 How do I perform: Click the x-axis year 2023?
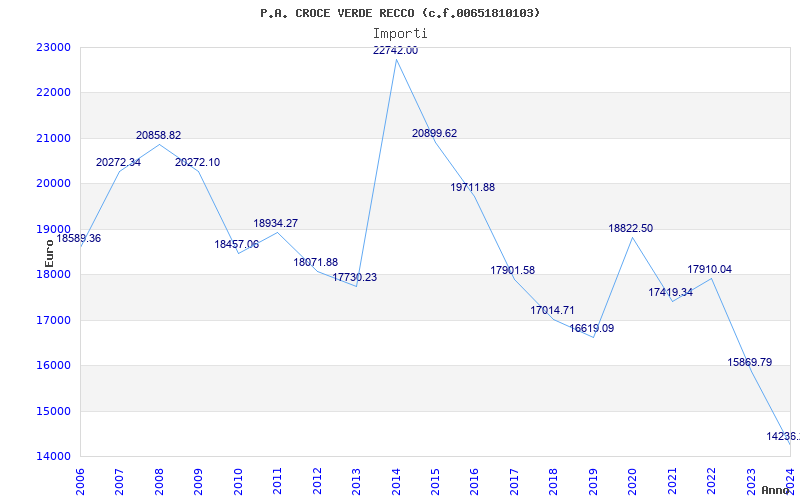point(751,481)
